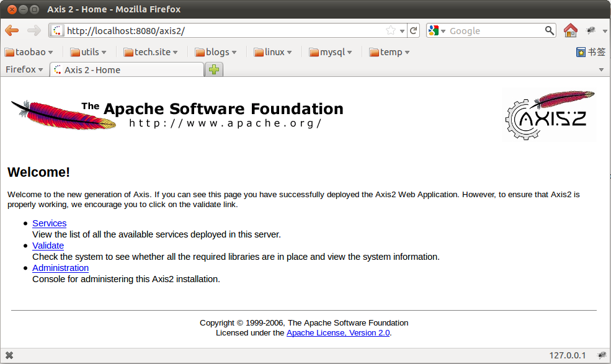Select the Axis 2 - Home tab
The width and height of the screenshot is (611, 364).
coord(127,69)
